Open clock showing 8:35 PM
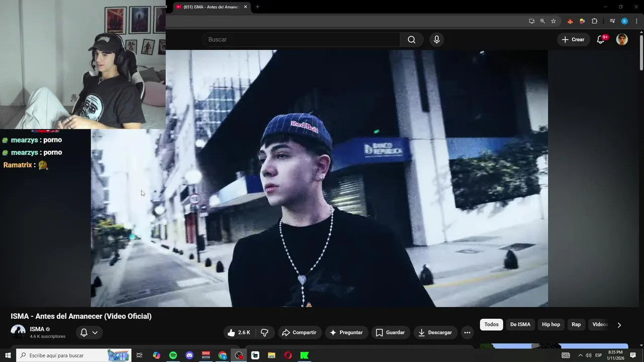The height and width of the screenshot is (362, 644). coord(615,355)
